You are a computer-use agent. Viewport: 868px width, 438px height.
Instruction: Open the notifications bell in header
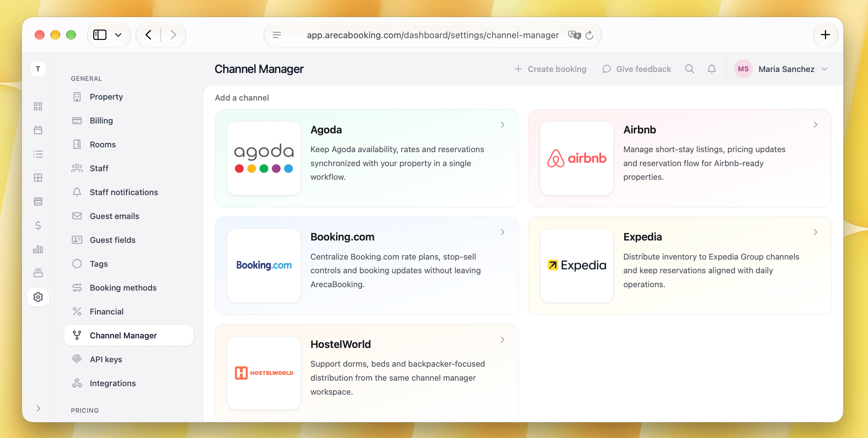point(712,69)
